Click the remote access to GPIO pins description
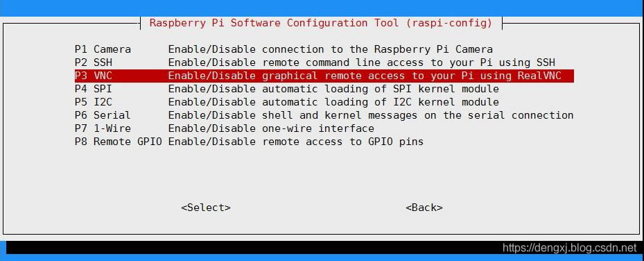The image size is (644, 261). click(x=296, y=142)
